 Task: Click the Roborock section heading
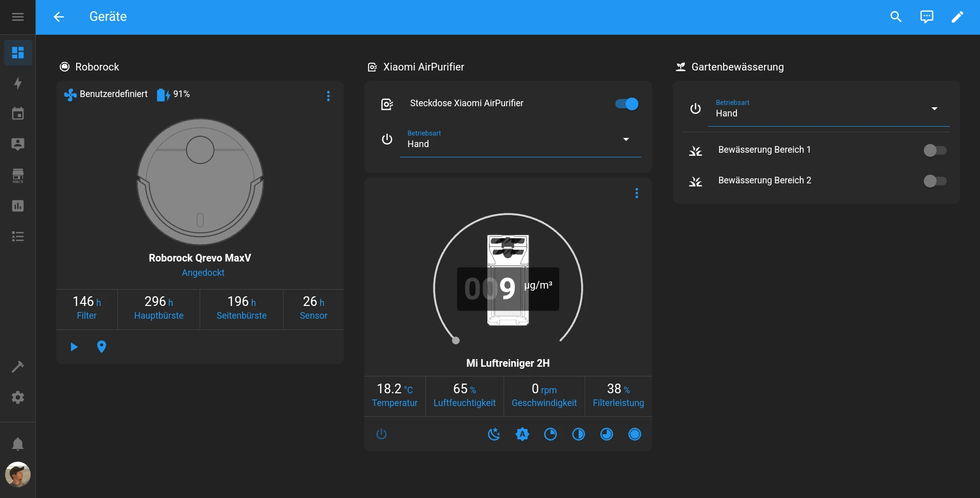(x=97, y=67)
